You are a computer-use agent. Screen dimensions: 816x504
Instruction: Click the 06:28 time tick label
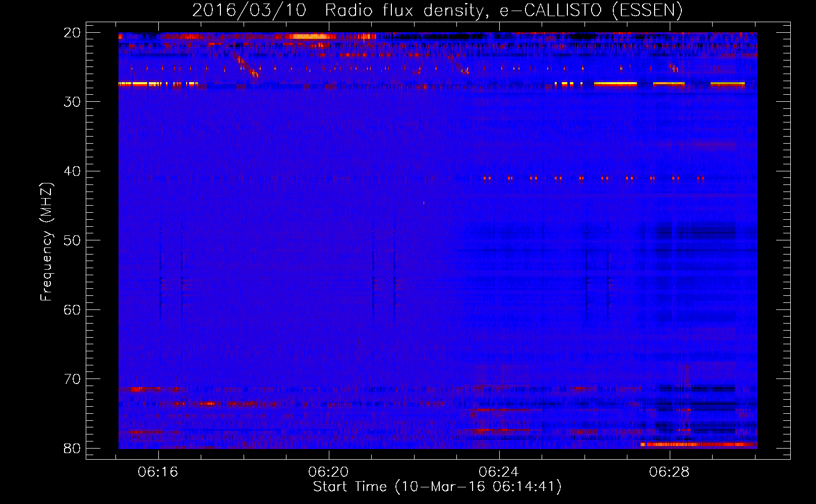(x=669, y=472)
